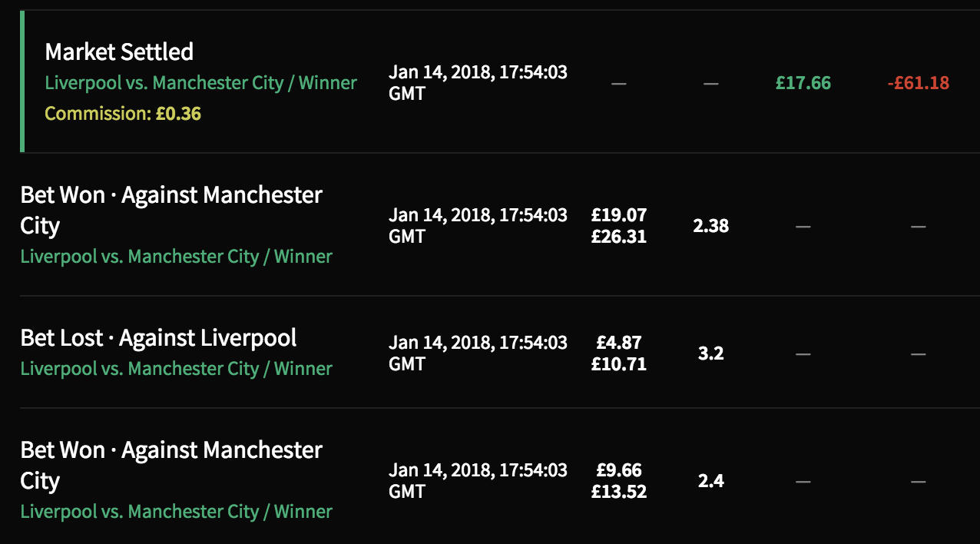980x544 pixels.
Task: Select the Market Settled row timestamp
Action: (x=478, y=83)
